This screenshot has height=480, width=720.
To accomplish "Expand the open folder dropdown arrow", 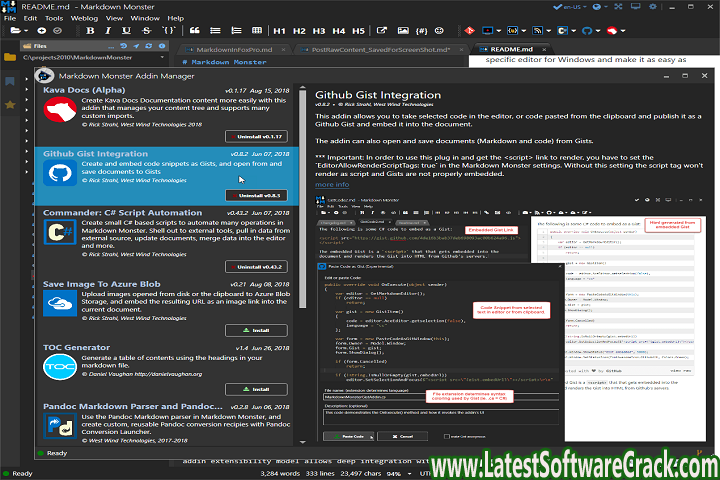I will 26,31.
